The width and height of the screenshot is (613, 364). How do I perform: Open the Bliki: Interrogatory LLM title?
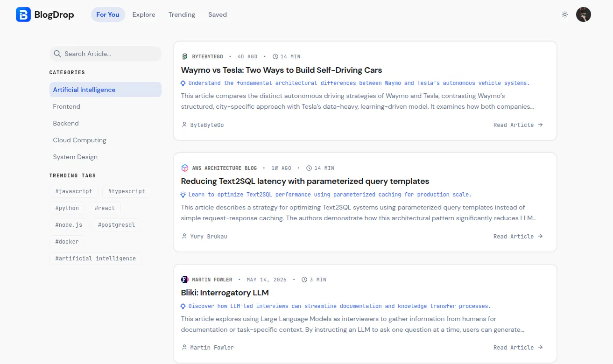(x=225, y=293)
